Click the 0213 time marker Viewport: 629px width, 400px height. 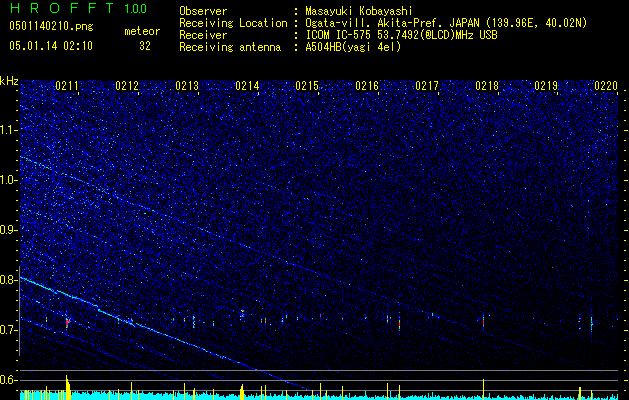click(187, 86)
